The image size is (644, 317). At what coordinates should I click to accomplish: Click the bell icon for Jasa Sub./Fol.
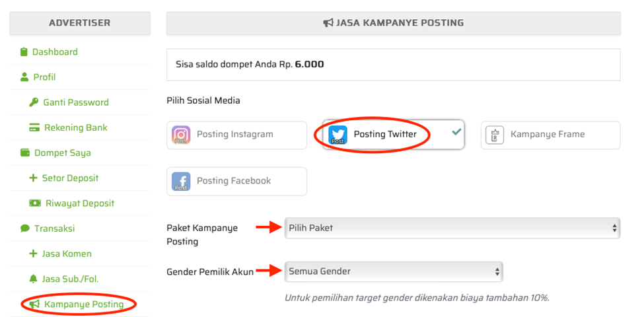(x=34, y=279)
